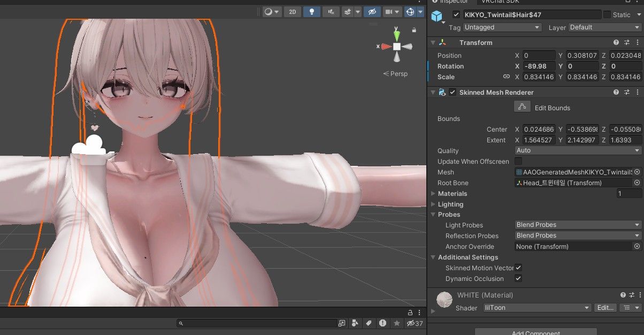The image size is (644, 335).
Task: Open the Quality dropdown
Action: coord(578,151)
